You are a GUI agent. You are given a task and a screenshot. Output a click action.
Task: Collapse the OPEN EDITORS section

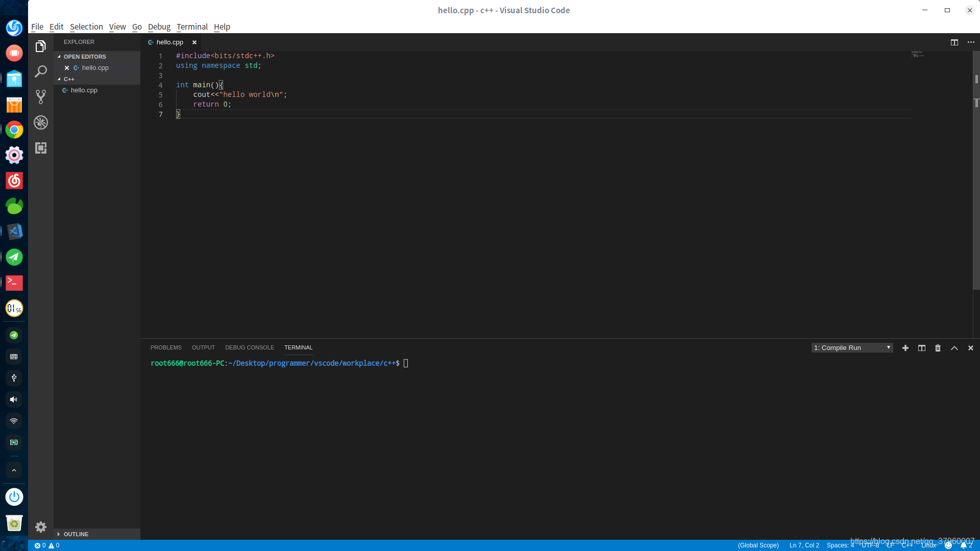[x=84, y=57]
